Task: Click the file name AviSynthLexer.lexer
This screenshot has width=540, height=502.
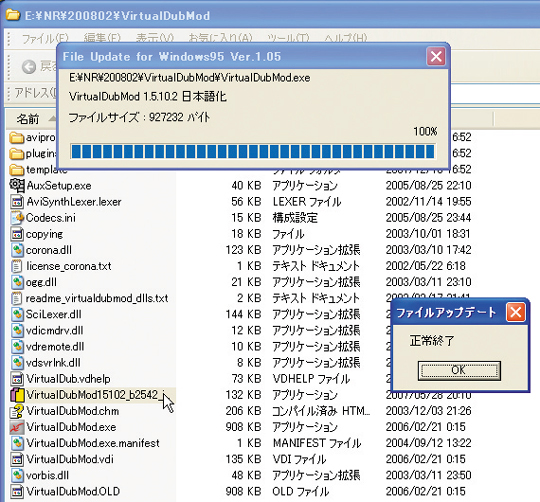Action: click(74, 202)
